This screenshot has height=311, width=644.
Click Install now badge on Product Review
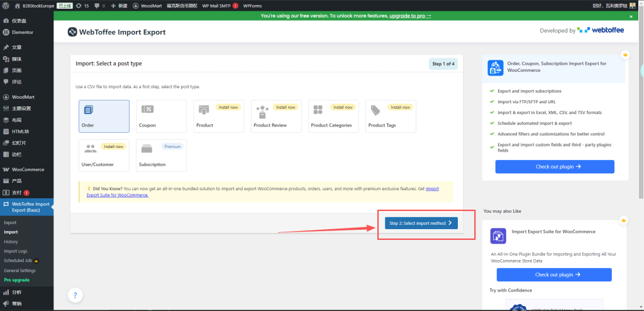[286, 108]
